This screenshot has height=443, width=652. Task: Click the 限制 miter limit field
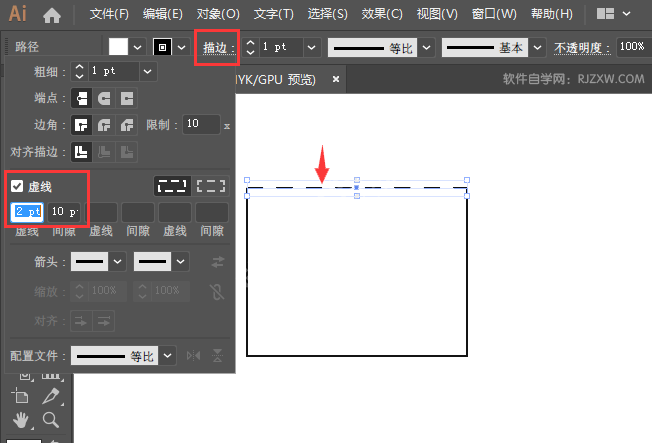(x=201, y=124)
